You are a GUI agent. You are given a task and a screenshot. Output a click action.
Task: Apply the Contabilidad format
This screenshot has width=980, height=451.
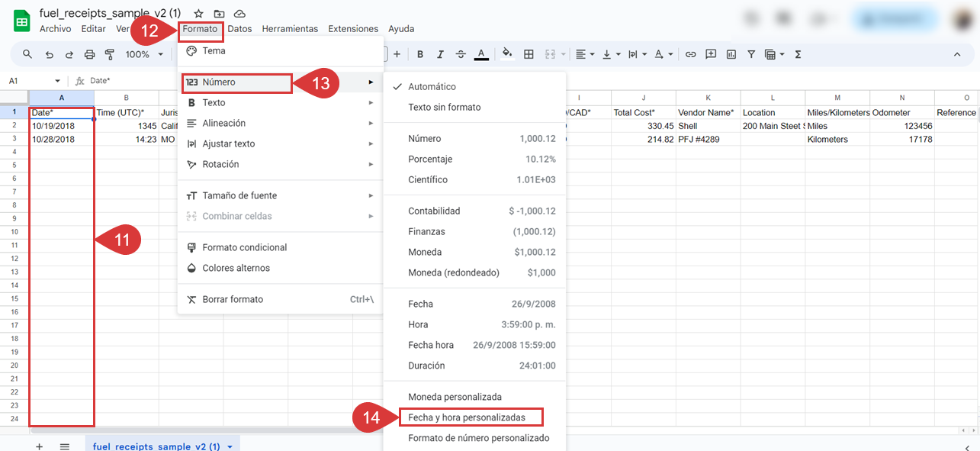474,211
